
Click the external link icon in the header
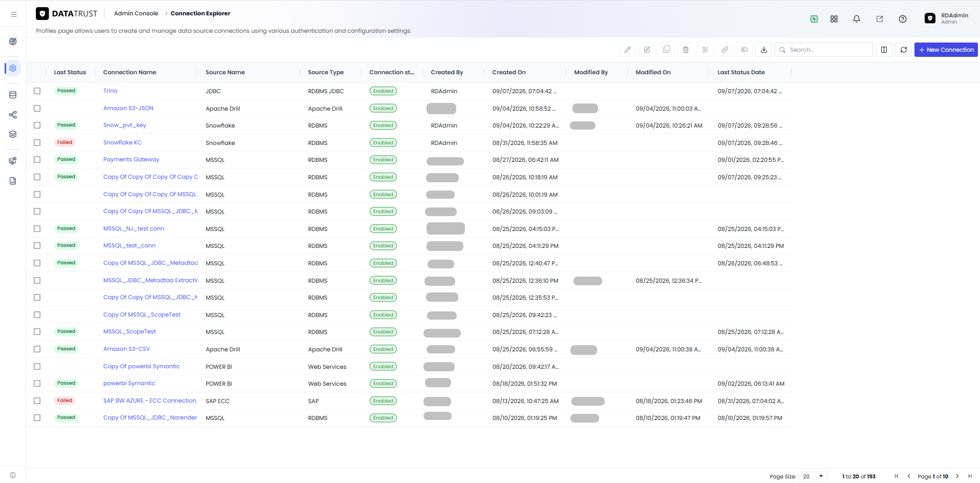[879, 19]
